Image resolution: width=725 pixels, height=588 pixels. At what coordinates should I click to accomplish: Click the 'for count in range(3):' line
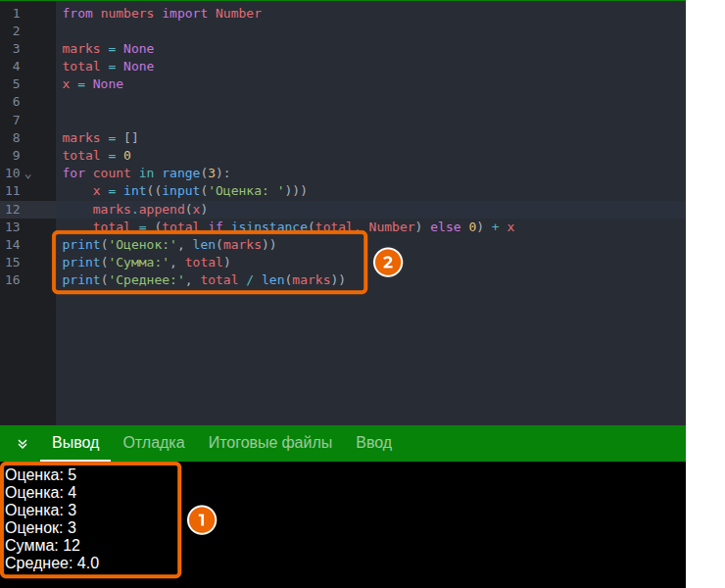(146, 173)
